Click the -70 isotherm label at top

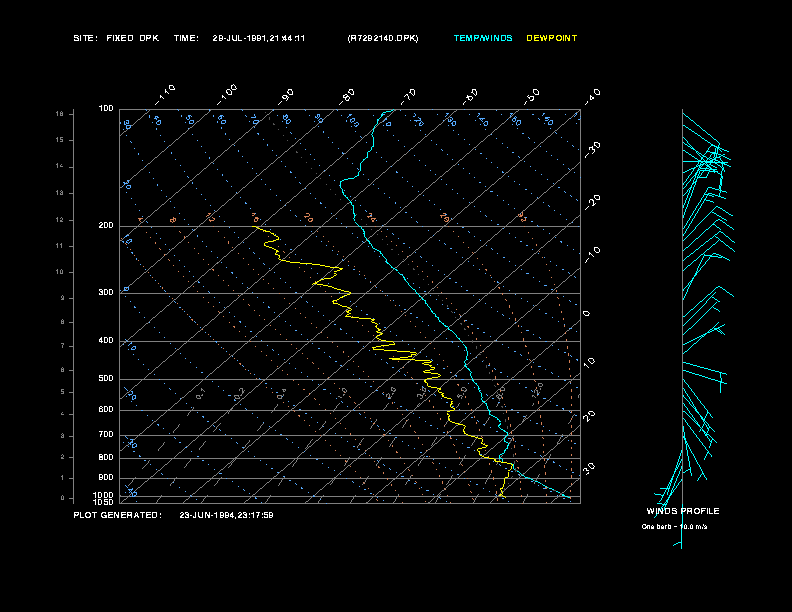408,97
